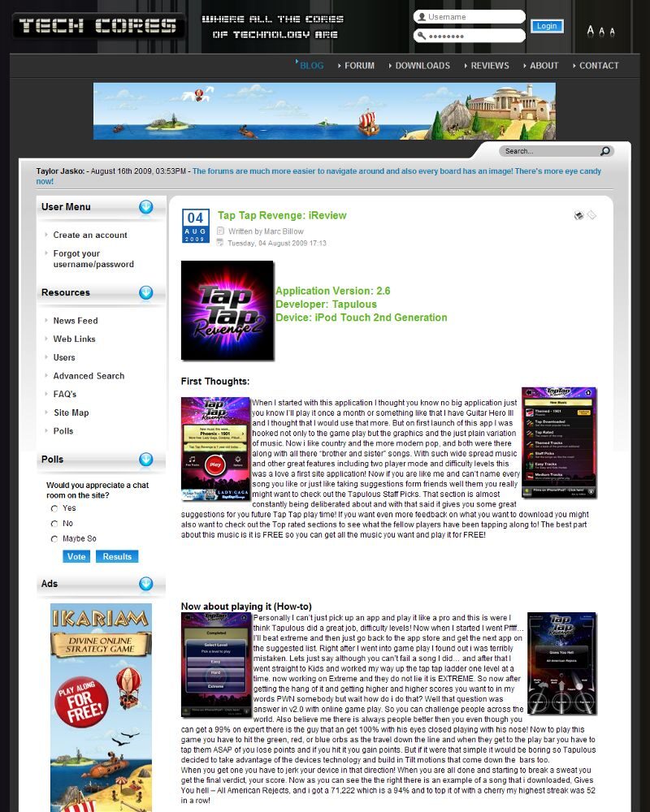Click the search magnifier icon
The width and height of the screenshot is (650, 812).
point(604,151)
